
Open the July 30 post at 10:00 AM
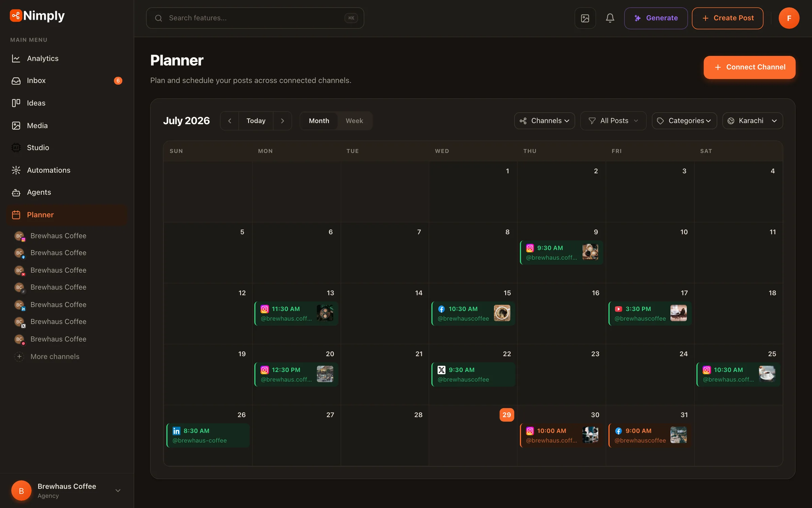(x=561, y=436)
